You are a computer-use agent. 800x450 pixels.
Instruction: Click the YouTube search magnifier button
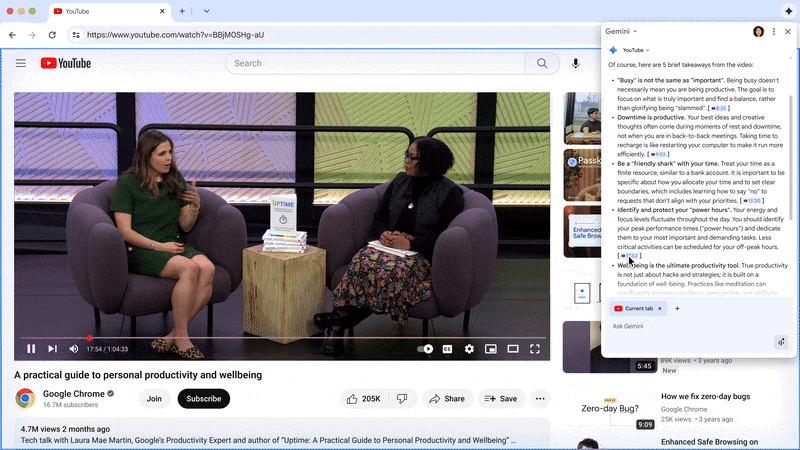[542, 63]
